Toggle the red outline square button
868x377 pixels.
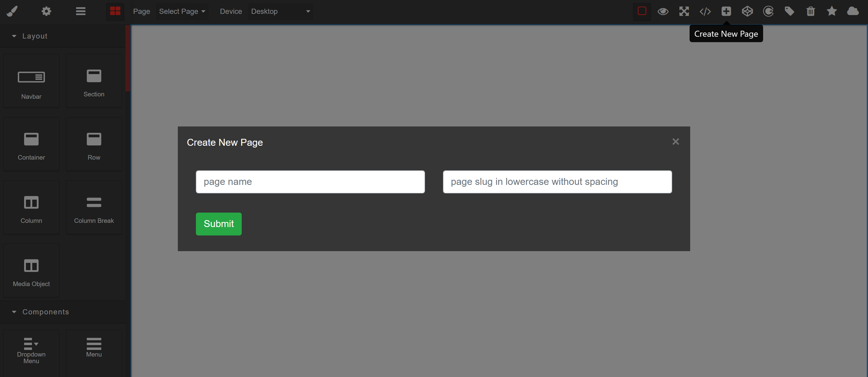[x=642, y=11]
